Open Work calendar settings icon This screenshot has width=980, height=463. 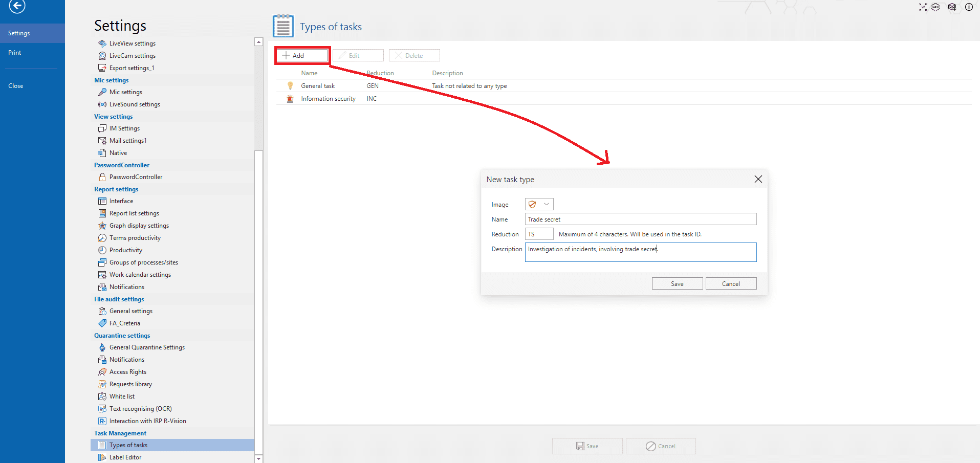point(102,275)
